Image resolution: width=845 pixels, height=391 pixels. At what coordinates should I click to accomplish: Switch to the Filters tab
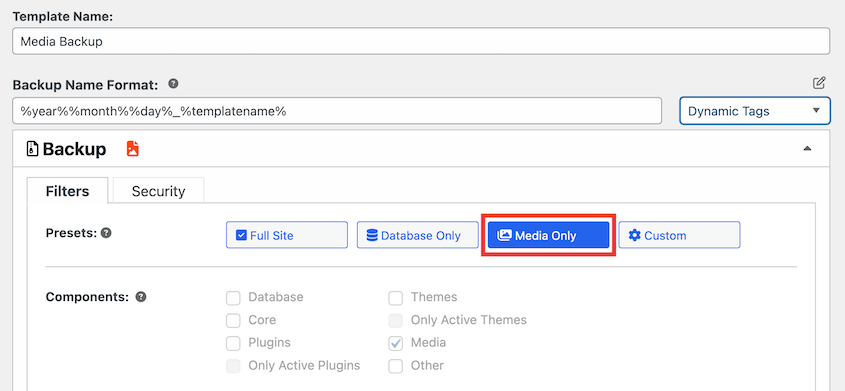tap(67, 191)
